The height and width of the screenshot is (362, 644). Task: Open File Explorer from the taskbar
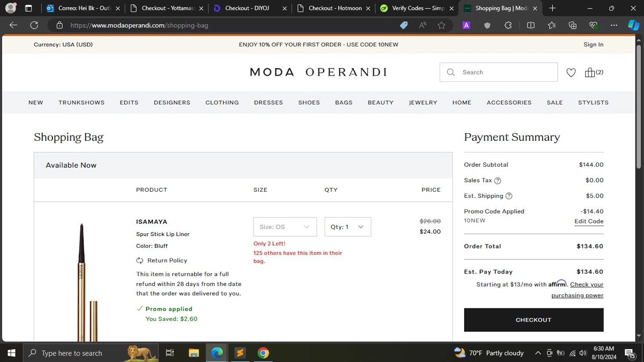194,353
